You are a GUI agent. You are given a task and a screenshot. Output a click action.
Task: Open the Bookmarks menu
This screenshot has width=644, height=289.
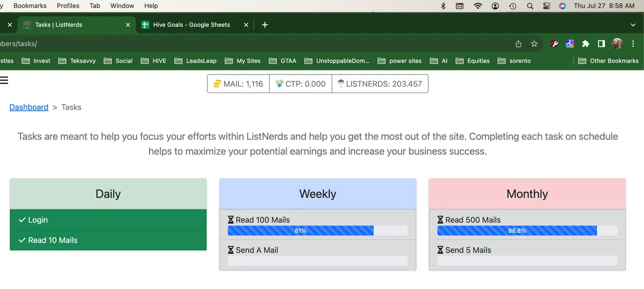(x=30, y=6)
